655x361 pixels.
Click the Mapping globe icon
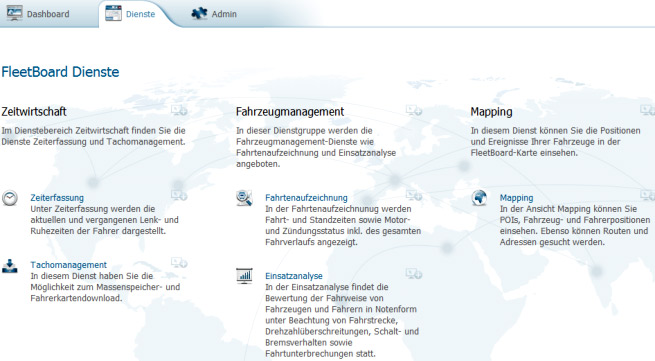[479, 198]
